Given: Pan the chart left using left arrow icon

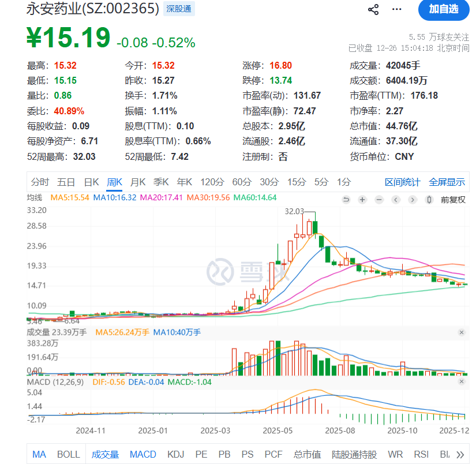Looking at the screenshot, I should (395, 199).
